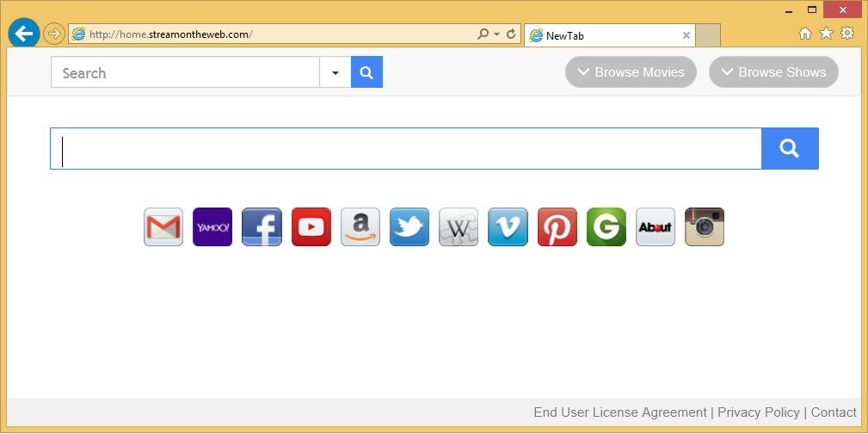This screenshot has height=434, width=868.
Task: Click the browser back arrow button
Action: 24,34
